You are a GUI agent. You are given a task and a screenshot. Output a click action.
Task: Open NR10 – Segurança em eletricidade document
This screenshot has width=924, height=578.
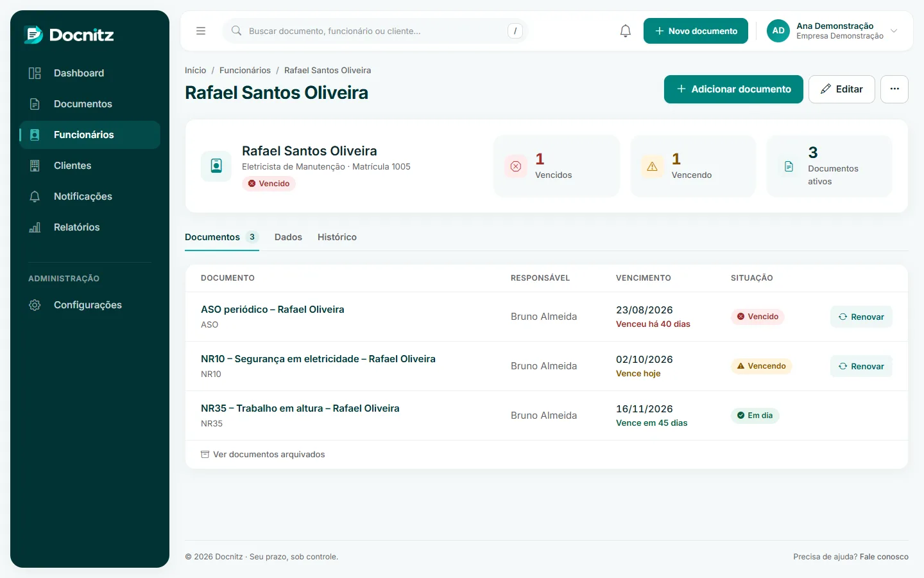[318, 359]
